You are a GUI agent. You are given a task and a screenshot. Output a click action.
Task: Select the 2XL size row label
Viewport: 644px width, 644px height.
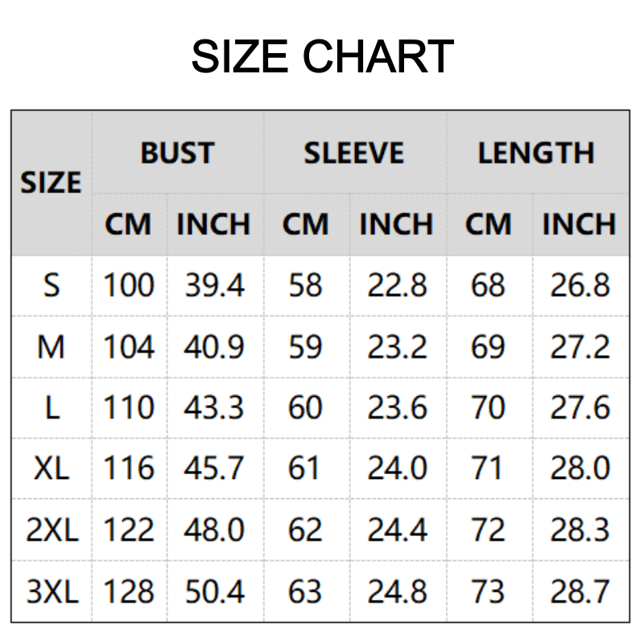[x=51, y=530]
